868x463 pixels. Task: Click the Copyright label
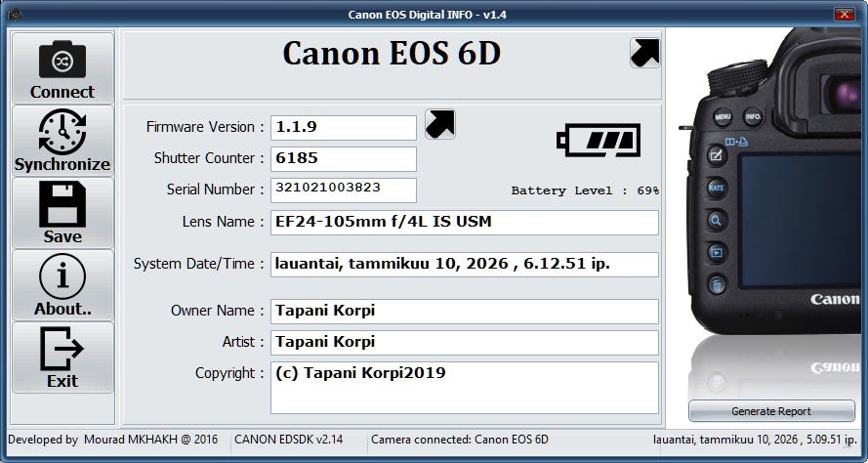click(x=229, y=373)
